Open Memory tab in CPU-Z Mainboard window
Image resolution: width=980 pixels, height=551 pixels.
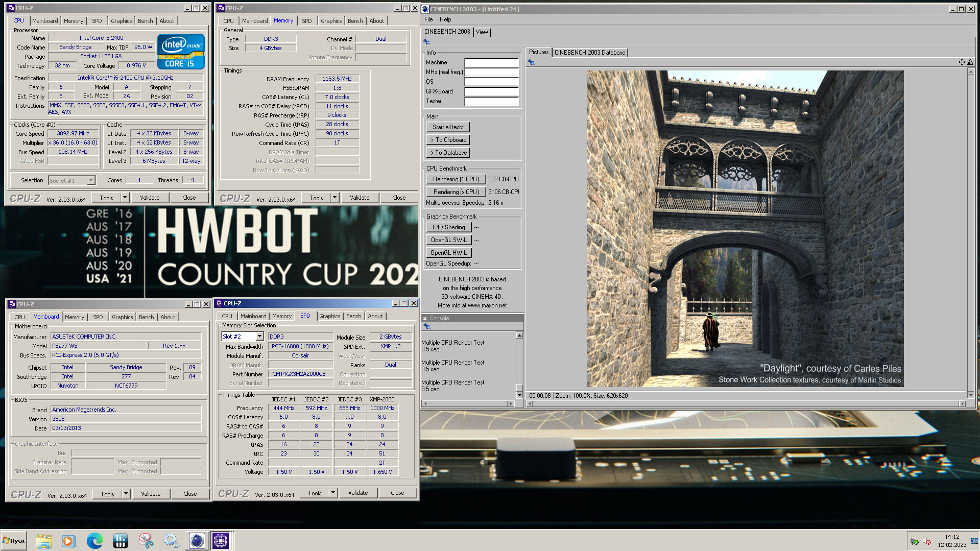pyautogui.click(x=75, y=317)
